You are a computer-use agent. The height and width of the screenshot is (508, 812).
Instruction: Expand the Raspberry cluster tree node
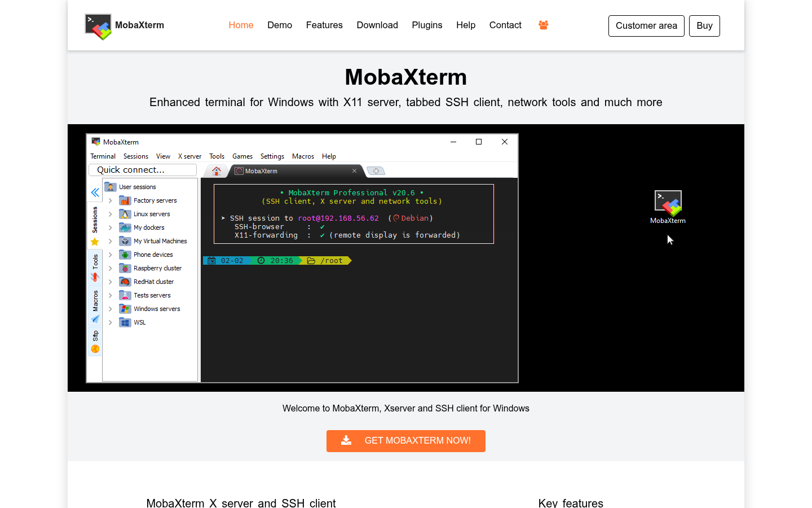(111, 268)
